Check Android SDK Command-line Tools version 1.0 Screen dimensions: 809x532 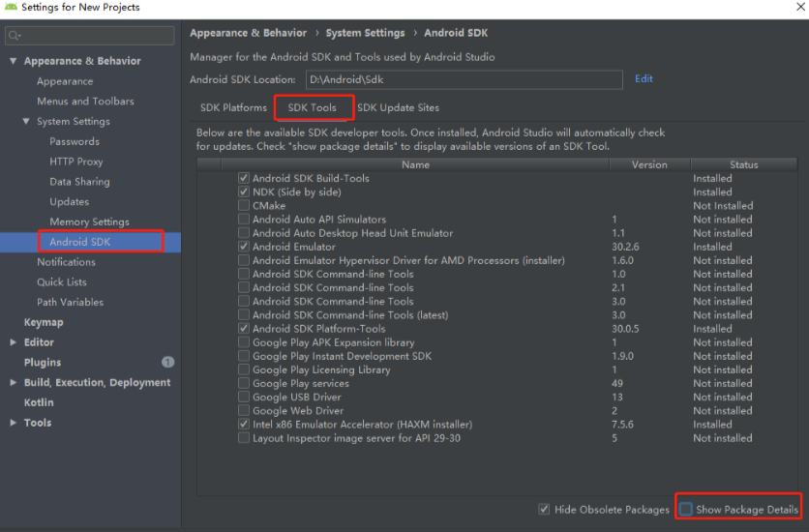(x=244, y=274)
